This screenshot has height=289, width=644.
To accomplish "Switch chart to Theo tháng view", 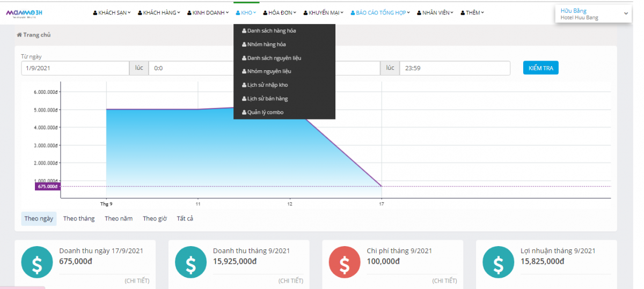I will point(79,218).
